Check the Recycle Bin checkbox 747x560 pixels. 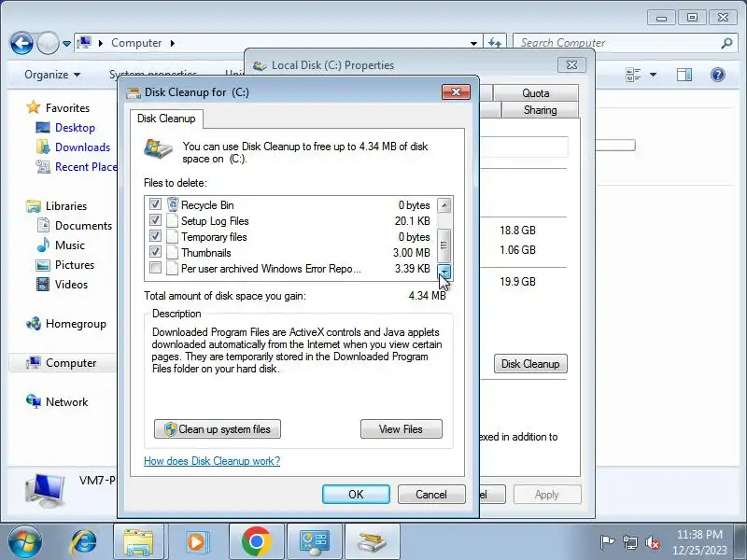click(155, 204)
